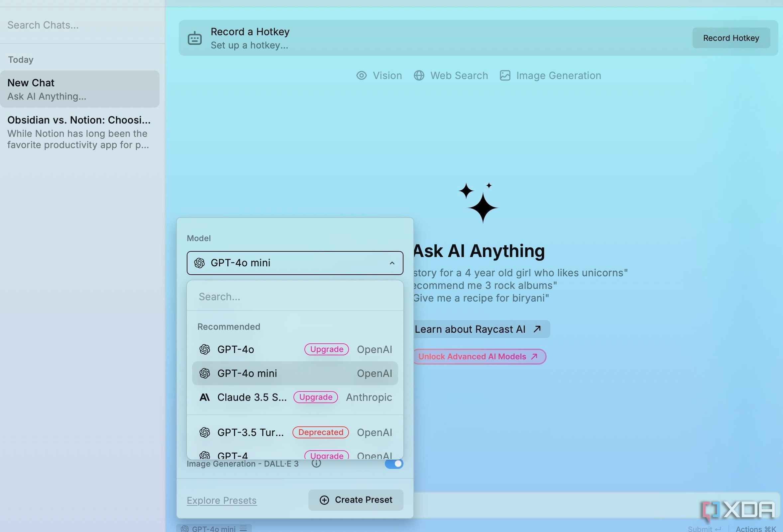
Task: Click the robot icon beside Record a Hotkey
Action: point(194,39)
